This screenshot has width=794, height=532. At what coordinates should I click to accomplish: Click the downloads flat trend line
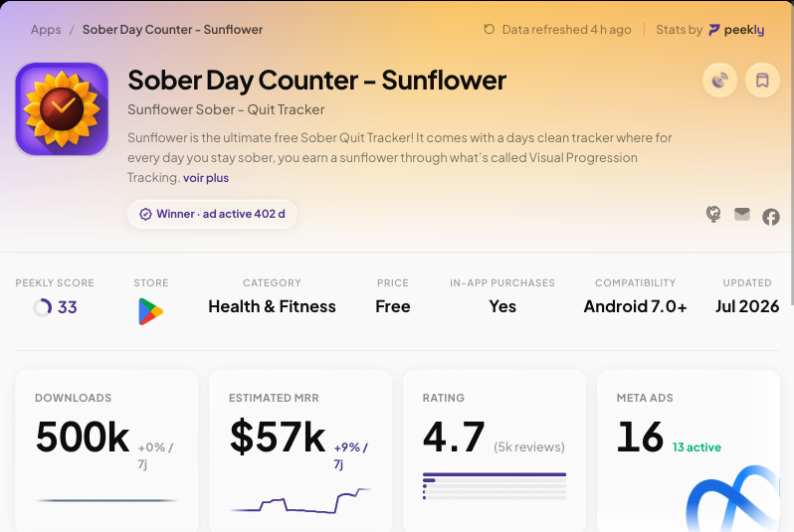106,500
